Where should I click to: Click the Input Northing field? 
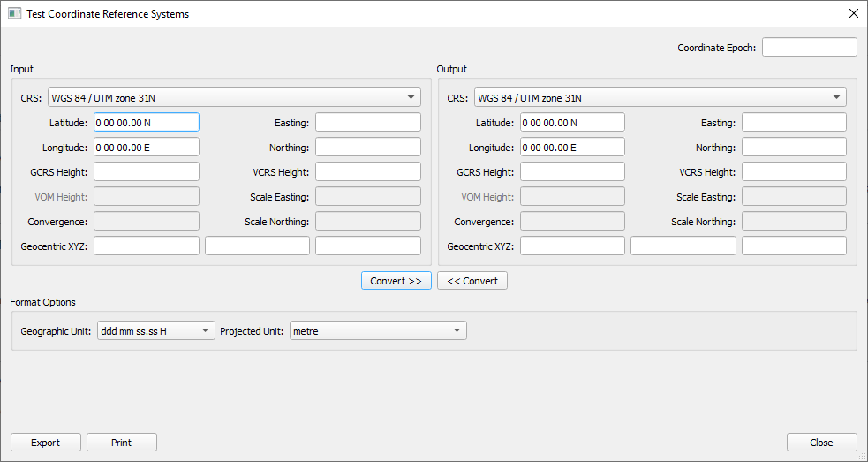[x=367, y=147]
